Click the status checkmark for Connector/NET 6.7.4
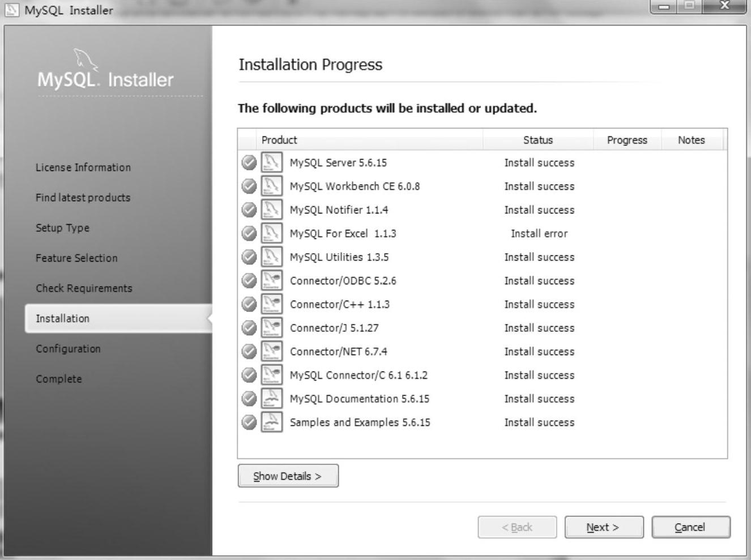 coord(249,351)
